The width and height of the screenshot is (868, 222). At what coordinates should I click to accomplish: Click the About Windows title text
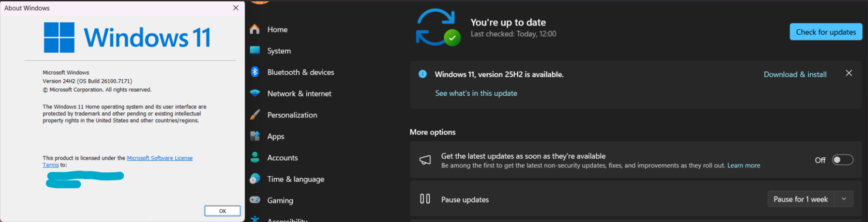tap(27, 8)
